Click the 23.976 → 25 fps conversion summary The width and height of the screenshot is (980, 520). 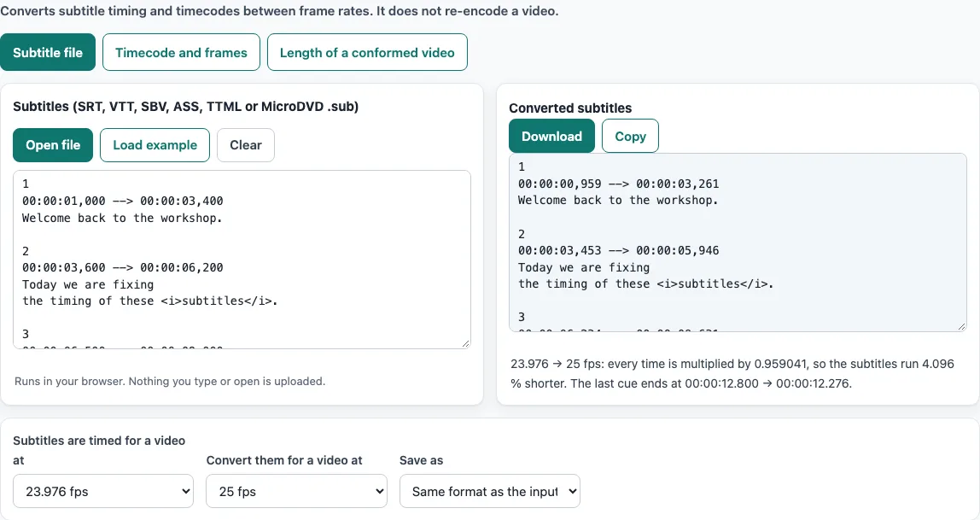732,373
